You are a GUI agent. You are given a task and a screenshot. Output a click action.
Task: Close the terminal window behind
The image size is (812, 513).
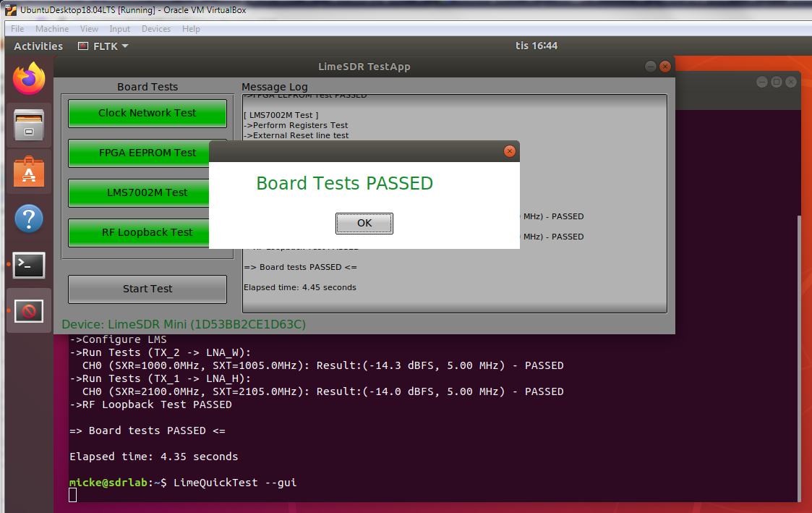pos(791,82)
